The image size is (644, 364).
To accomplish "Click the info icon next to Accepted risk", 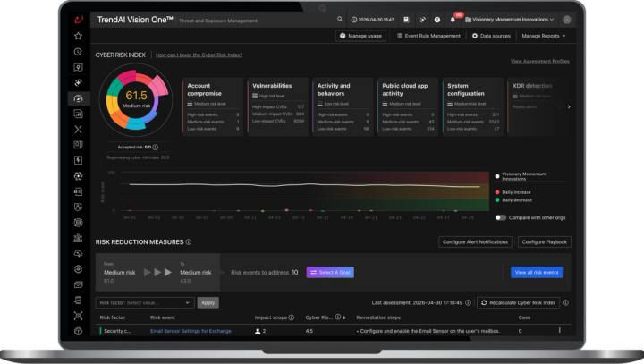I will [x=156, y=147].
